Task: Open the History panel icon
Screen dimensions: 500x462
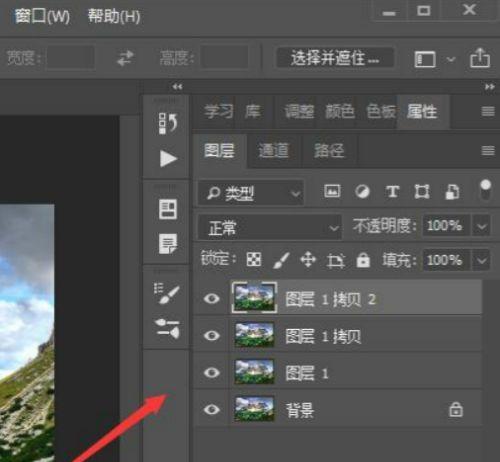Action: (168, 123)
